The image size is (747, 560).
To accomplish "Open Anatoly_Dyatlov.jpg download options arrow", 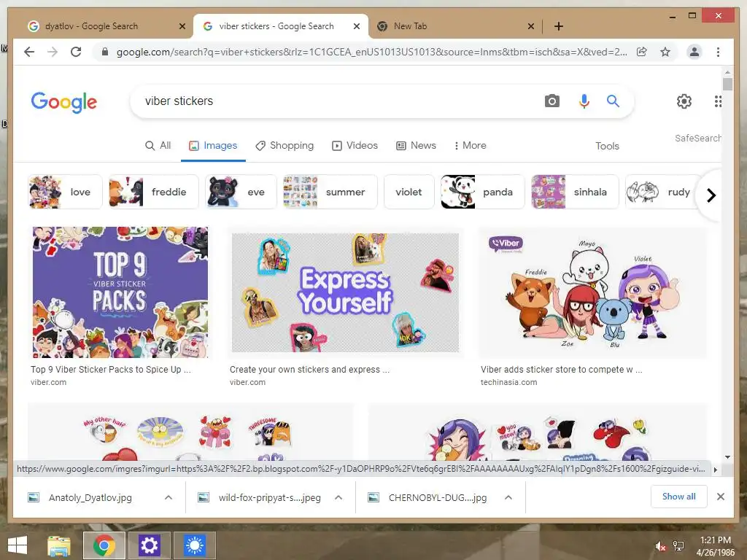I will 169,497.
